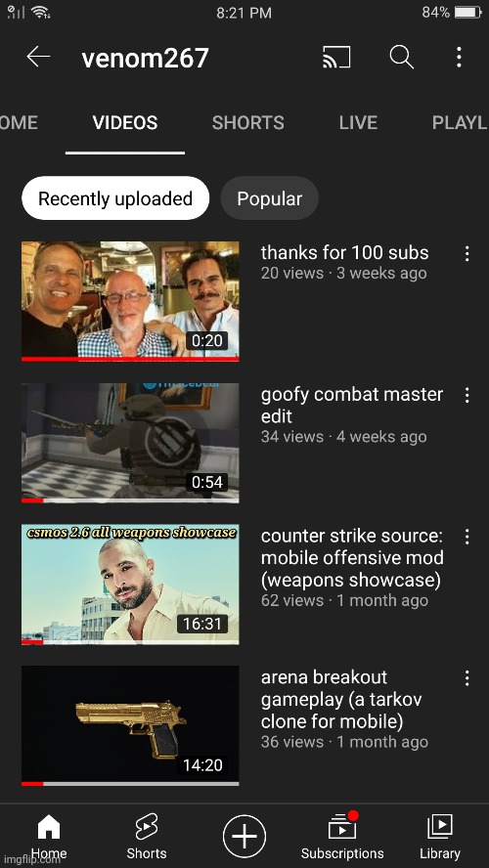Open the search magnifier icon
The image size is (489, 868).
(402, 57)
